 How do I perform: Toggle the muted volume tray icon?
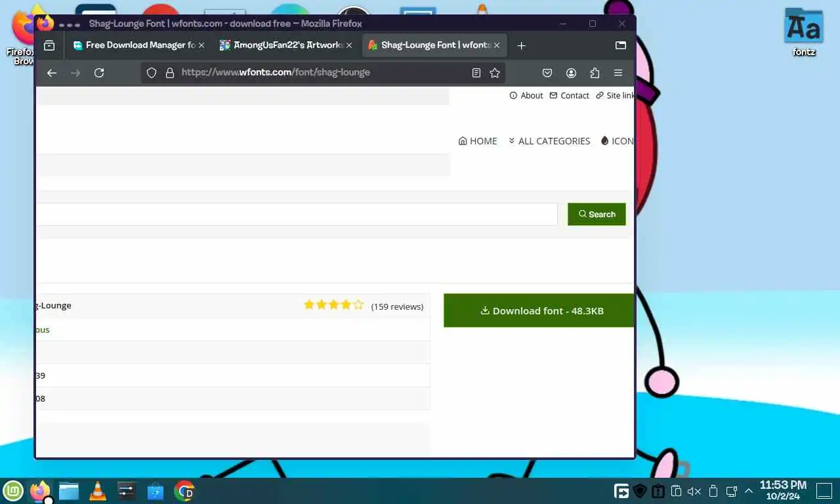(694, 491)
